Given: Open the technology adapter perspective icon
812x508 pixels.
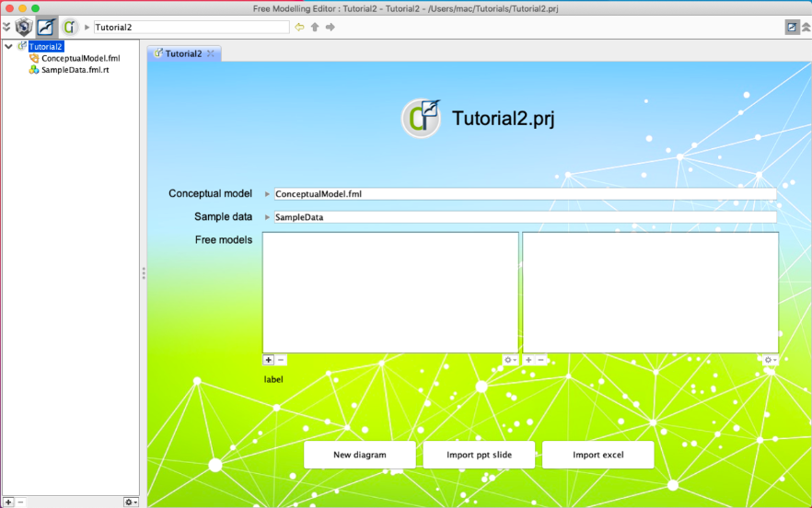Looking at the screenshot, I should pyautogui.click(x=24, y=27).
